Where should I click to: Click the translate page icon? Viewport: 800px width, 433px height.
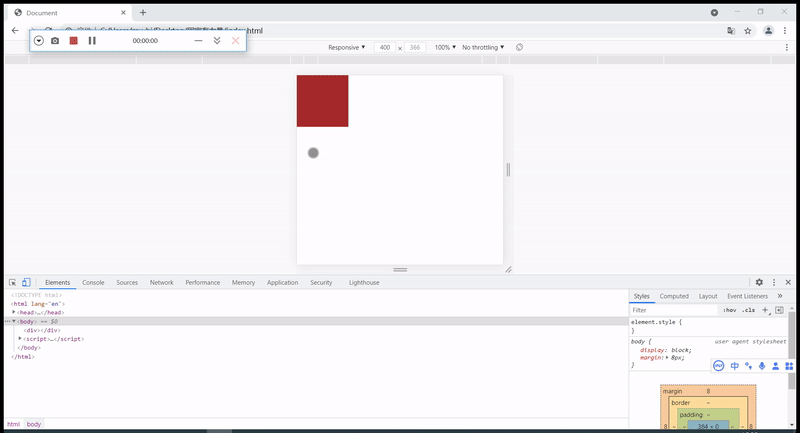731,31
